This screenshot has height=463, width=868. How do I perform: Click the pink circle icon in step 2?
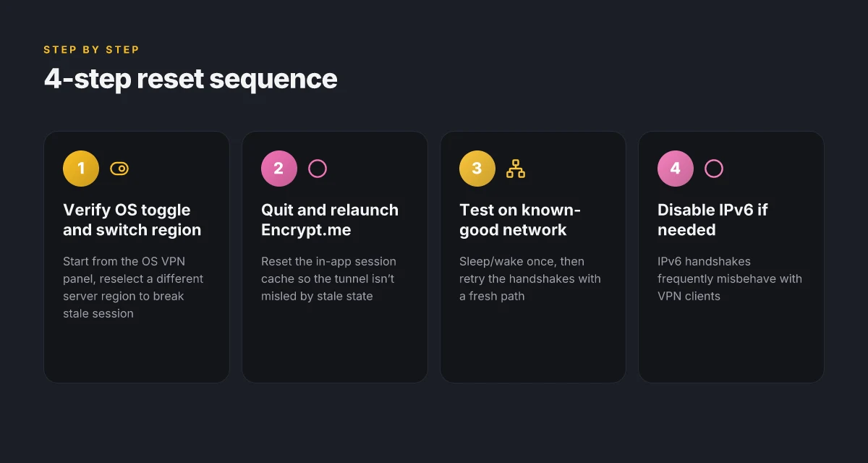[x=318, y=169]
